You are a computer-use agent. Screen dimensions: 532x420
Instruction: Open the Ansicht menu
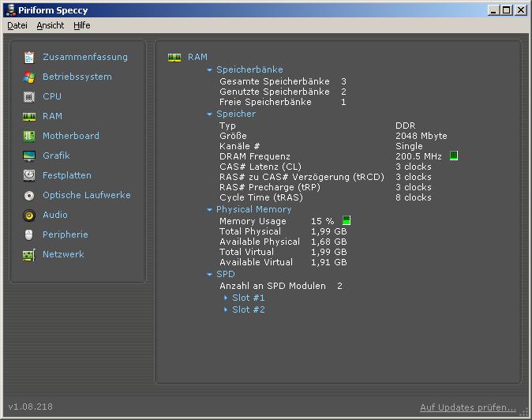pyautogui.click(x=51, y=25)
